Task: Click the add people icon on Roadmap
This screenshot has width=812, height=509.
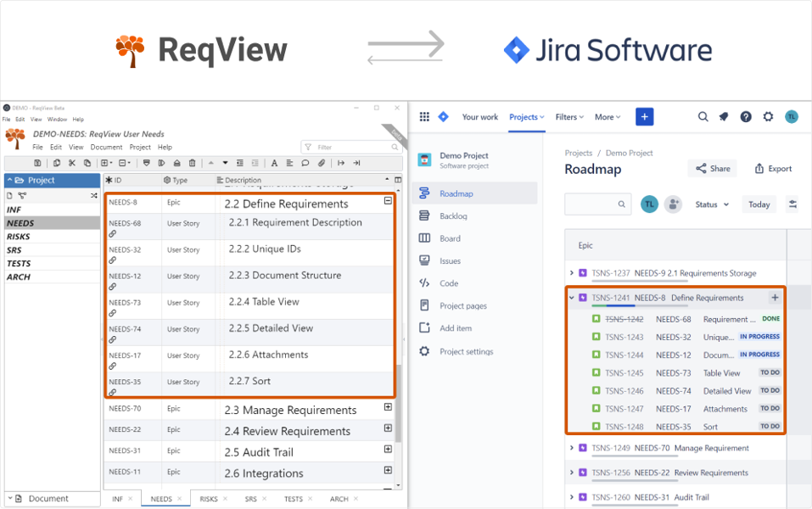Action: pyautogui.click(x=673, y=204)
